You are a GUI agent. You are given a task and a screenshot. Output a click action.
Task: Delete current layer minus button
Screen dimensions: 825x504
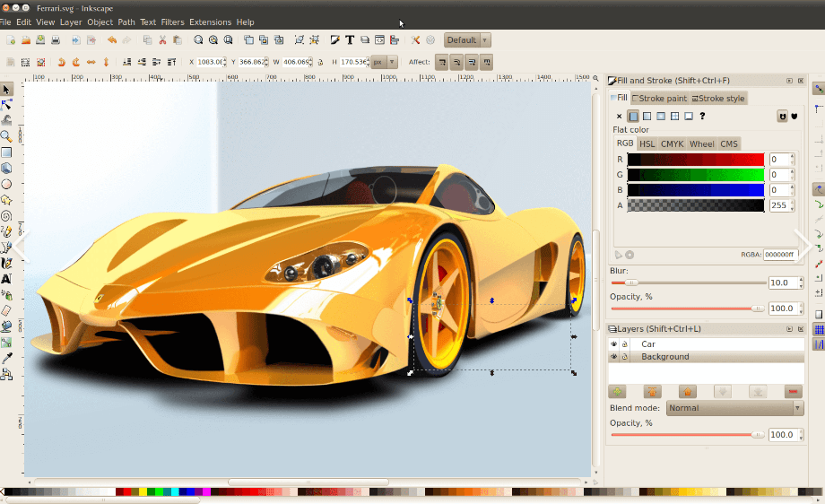click(x=793, y=392)
